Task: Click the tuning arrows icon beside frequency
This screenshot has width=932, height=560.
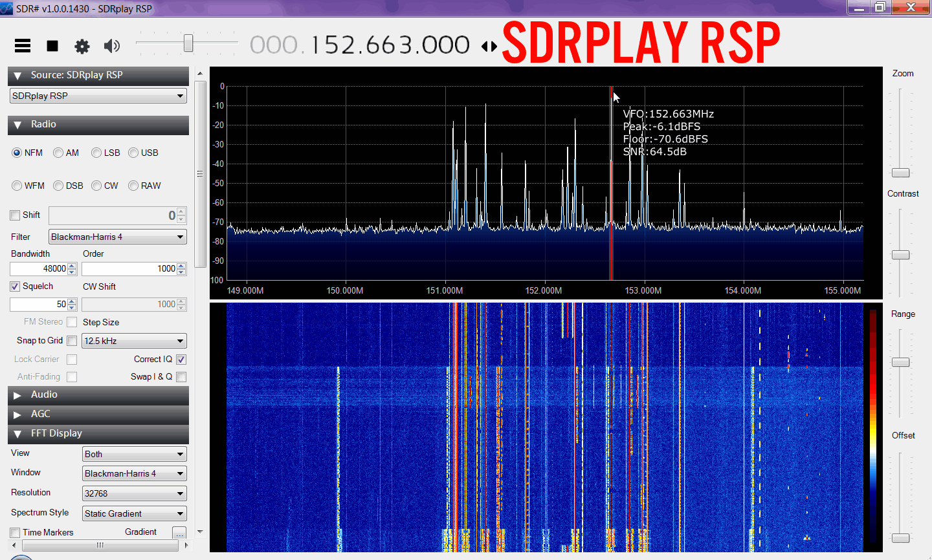Action: pyautogui.click(x=489, y=47)
